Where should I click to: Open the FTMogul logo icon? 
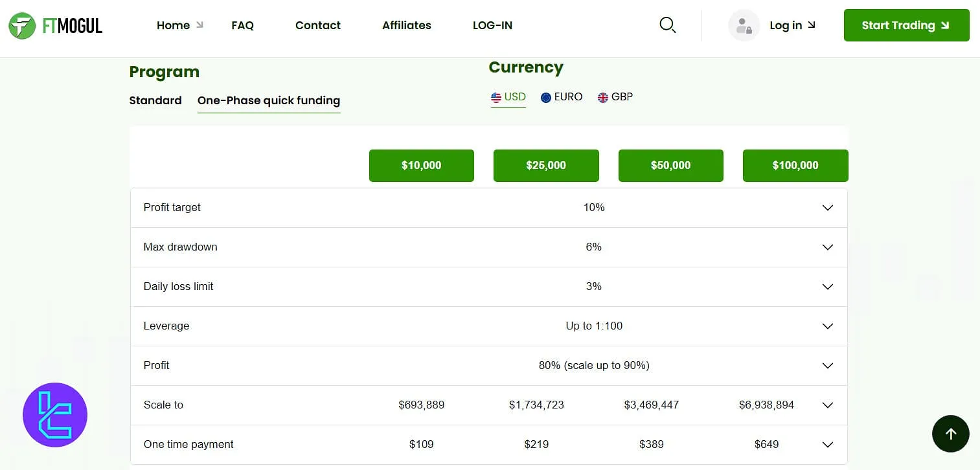[21, 26]
